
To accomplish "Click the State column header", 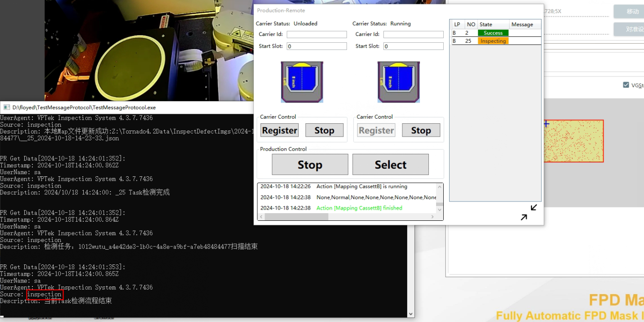I will pyautogui.click(x=493, y=24).
